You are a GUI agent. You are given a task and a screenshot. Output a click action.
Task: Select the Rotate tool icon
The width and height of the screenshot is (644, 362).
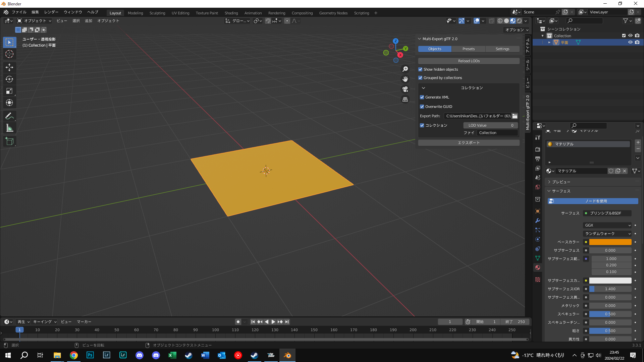[9, 79]
